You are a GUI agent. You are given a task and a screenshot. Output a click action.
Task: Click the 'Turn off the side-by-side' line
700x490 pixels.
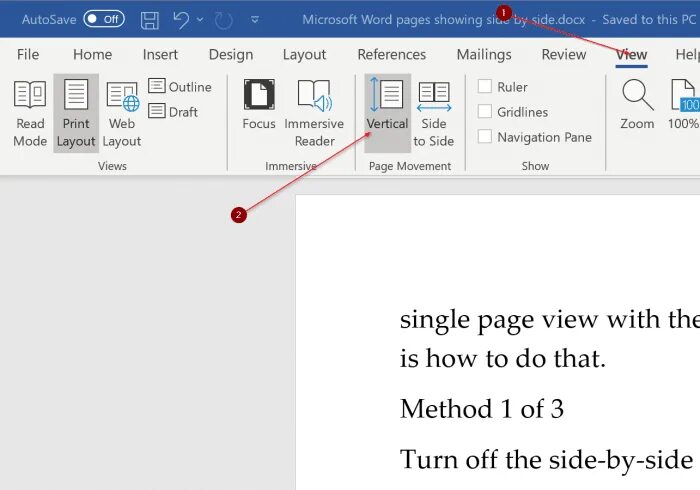coord(546,460)
